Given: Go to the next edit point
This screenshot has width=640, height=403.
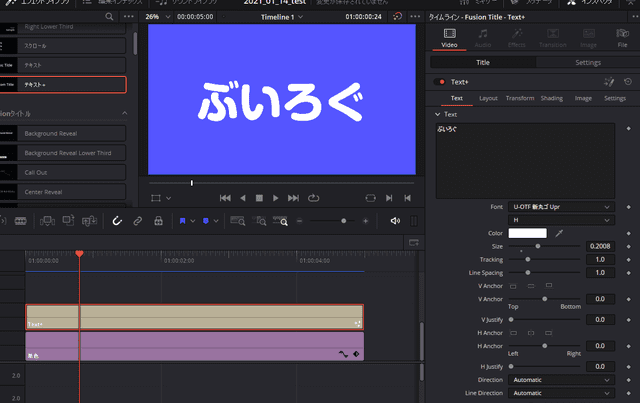Looking at the screenshot, I should [389, 198].
